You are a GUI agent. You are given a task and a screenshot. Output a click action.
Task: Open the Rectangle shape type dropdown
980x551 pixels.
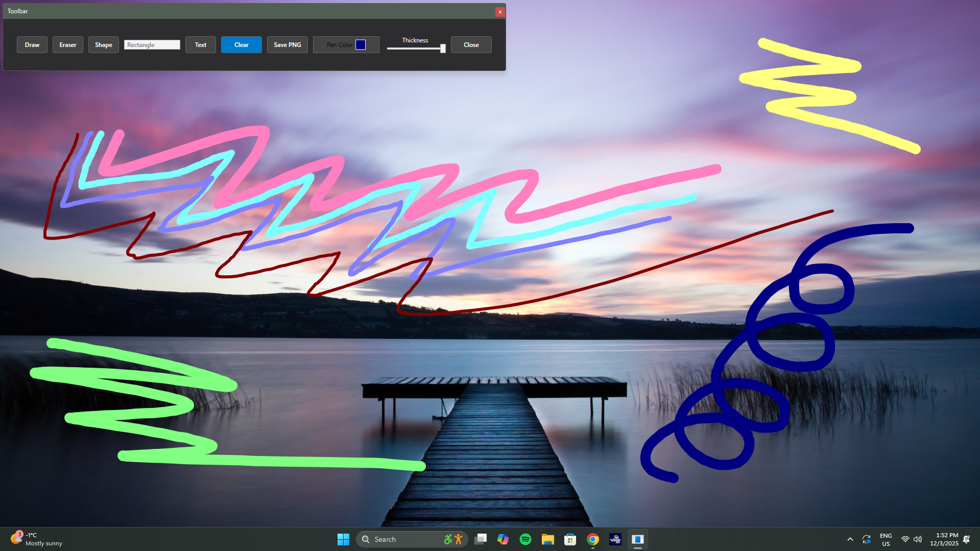[152, 45]
